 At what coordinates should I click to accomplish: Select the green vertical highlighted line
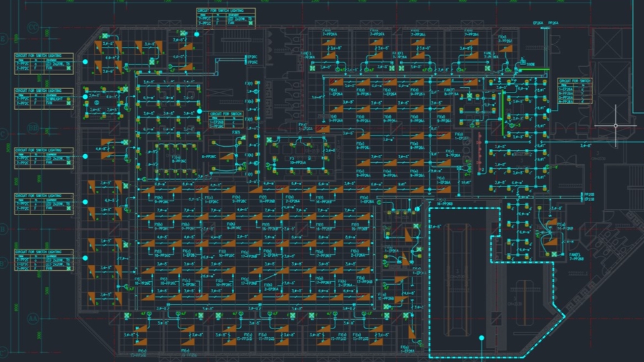click(x=502, y=114)
